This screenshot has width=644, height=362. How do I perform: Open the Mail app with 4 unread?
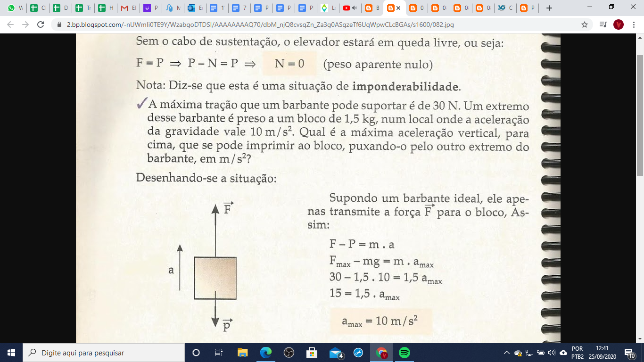(x=336, y=353)
